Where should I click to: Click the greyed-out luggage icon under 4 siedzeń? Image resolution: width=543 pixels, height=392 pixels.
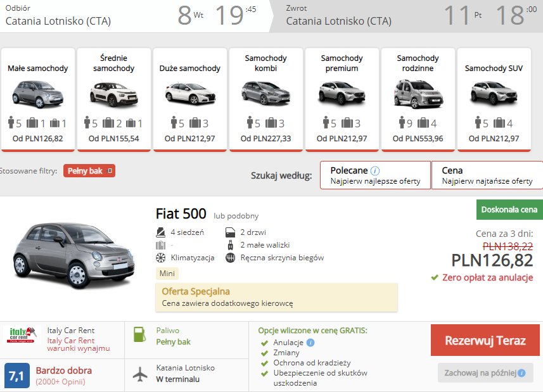(x=160, y=245)
